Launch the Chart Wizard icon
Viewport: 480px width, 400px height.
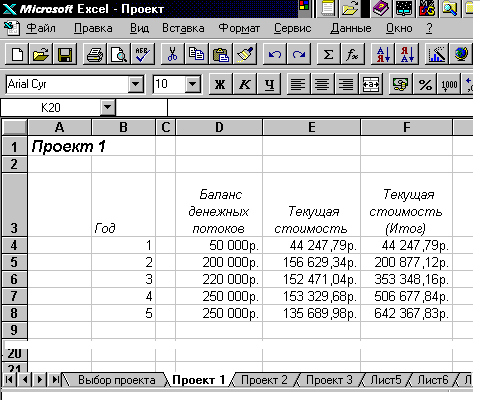click(x=437, y=54)
